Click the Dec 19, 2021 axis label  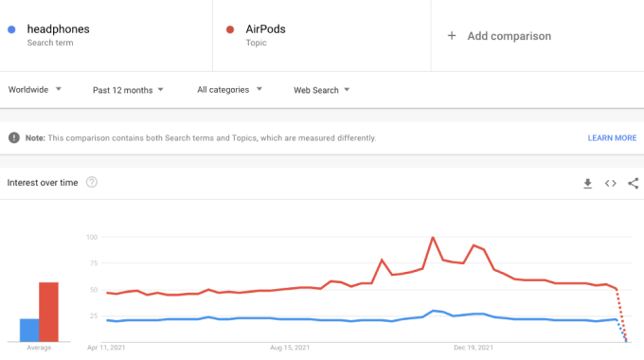pyautogui.click(x=474, y=348)
